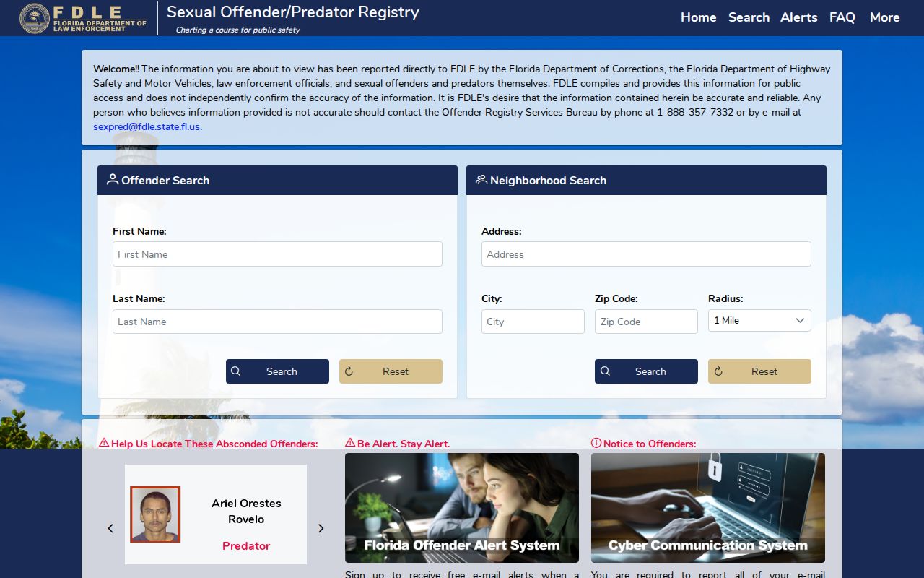Image resolution: width=924 pixels, height=578 pixels.
Task: Show previous absconded offender with left arrow
Action: [x=110, y=528]
